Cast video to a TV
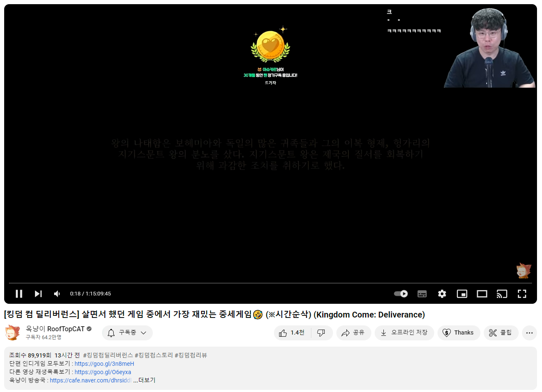Screen dimensions: 542x392 502,294
